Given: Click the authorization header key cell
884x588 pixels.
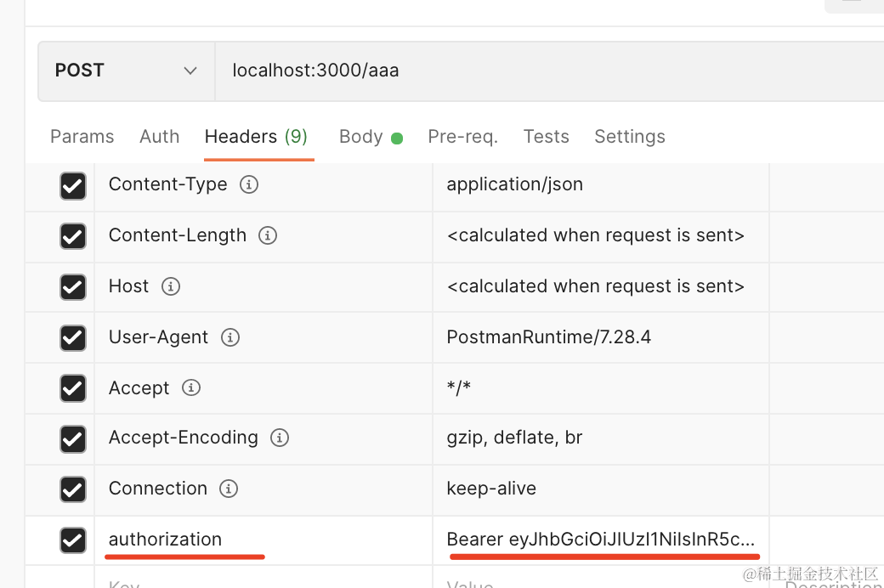Looking at the screenshot, I should coord(263,540).
